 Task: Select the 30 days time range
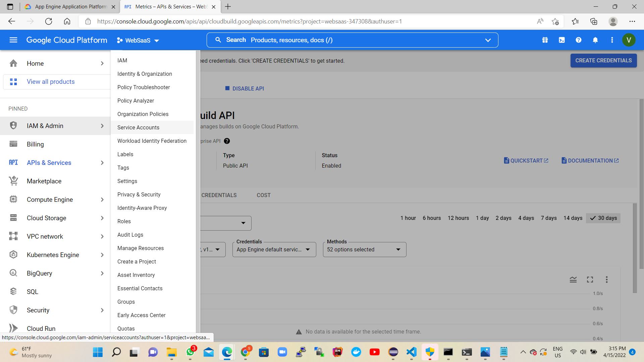603,218
